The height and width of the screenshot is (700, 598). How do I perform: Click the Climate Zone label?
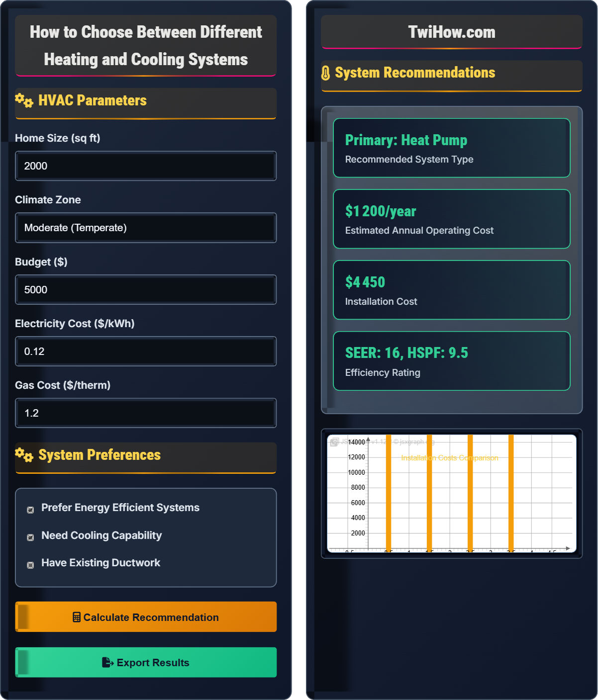(x=48, y=200)
